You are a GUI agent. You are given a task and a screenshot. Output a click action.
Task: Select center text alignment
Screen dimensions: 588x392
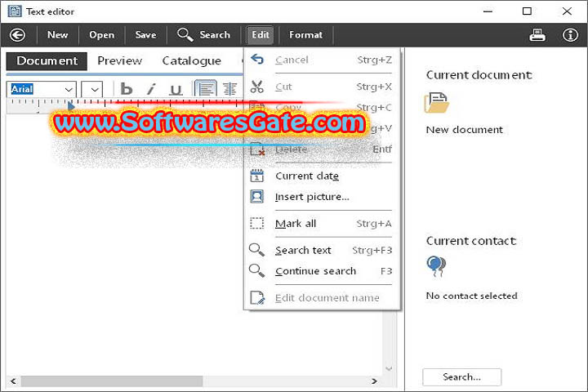(229, 89)
